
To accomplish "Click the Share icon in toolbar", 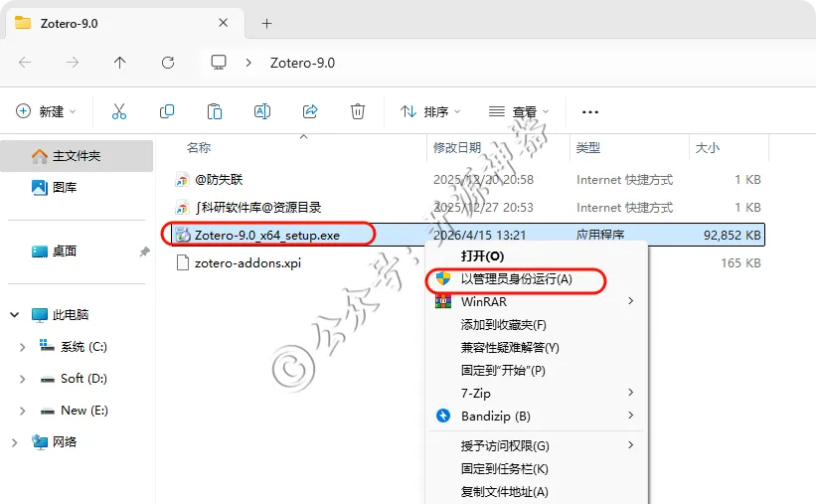I will pyautogui.click(x=310, y=111).
